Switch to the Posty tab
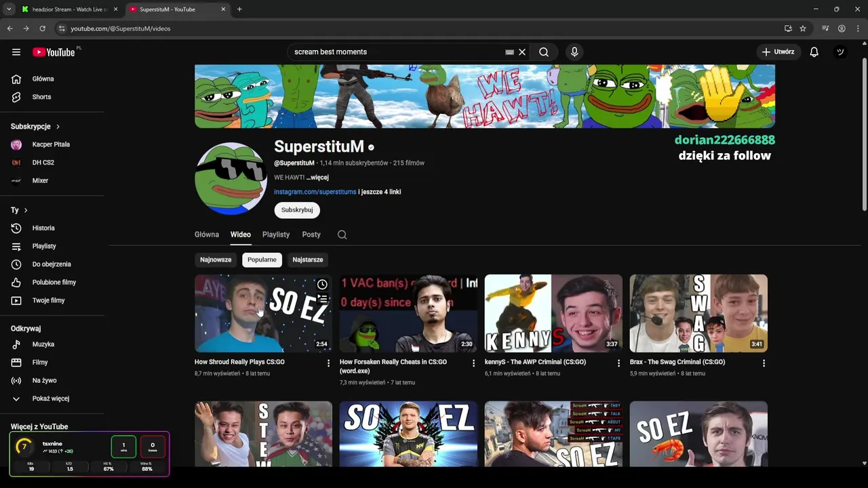Viewport: 868px width, 488px height. (311, 235)
